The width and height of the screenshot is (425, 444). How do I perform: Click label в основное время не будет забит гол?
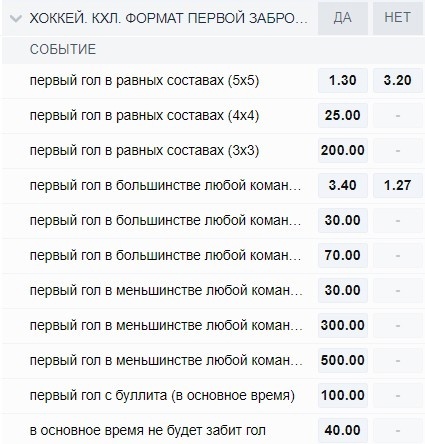point(148,430)
